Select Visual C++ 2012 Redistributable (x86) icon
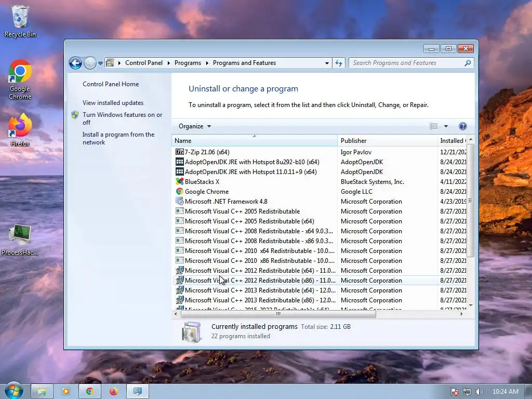 click(179, 280)
